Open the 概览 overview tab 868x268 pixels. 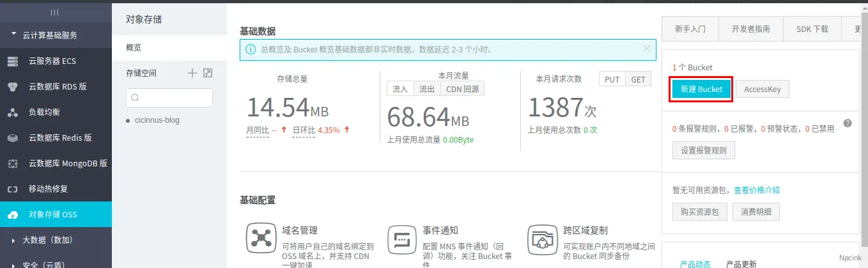134,47
